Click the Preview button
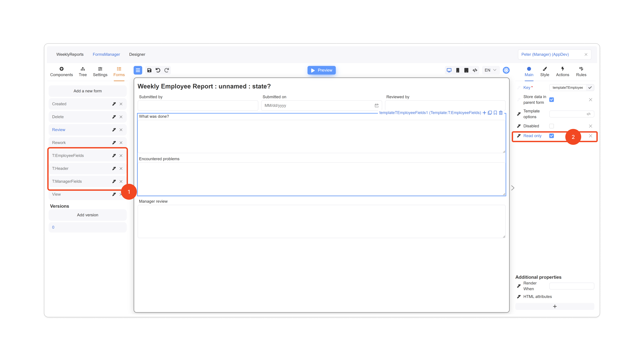 click(321, 70)
